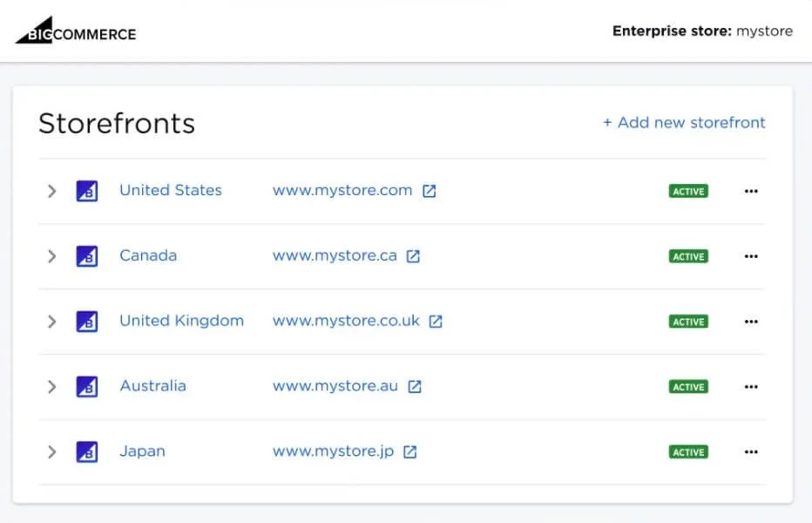Screen dimensions: 812x523
Task: Open the United States storefront name link
Action: (171, 190)
